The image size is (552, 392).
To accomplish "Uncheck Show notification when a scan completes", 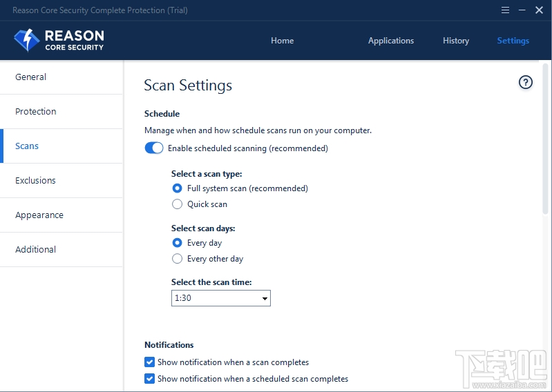I will coord(149,362).
